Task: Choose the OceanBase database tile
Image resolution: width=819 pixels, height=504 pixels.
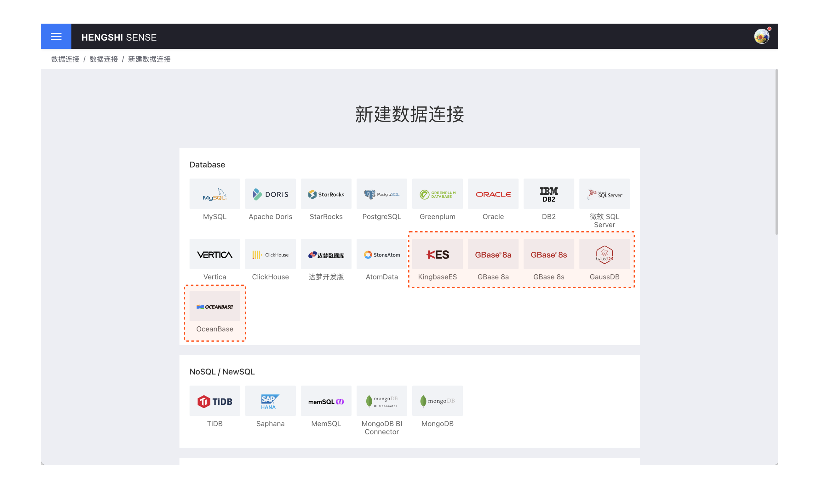Action: click(215, 306)
